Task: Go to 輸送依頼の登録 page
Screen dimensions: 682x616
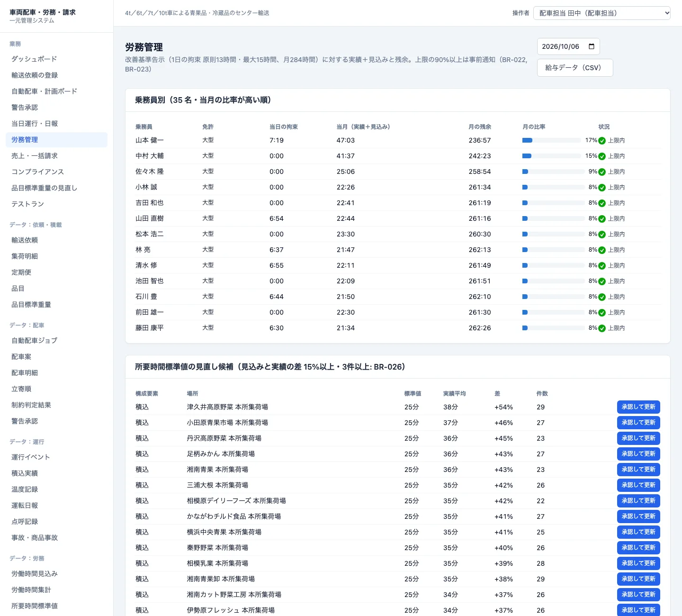Action: [56, 75]
